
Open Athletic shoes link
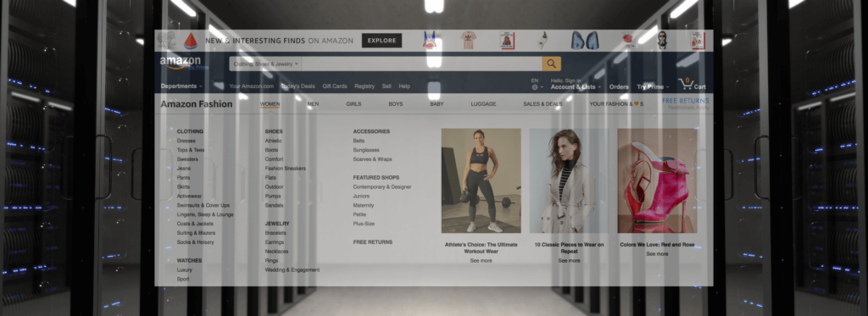[273, 141]
